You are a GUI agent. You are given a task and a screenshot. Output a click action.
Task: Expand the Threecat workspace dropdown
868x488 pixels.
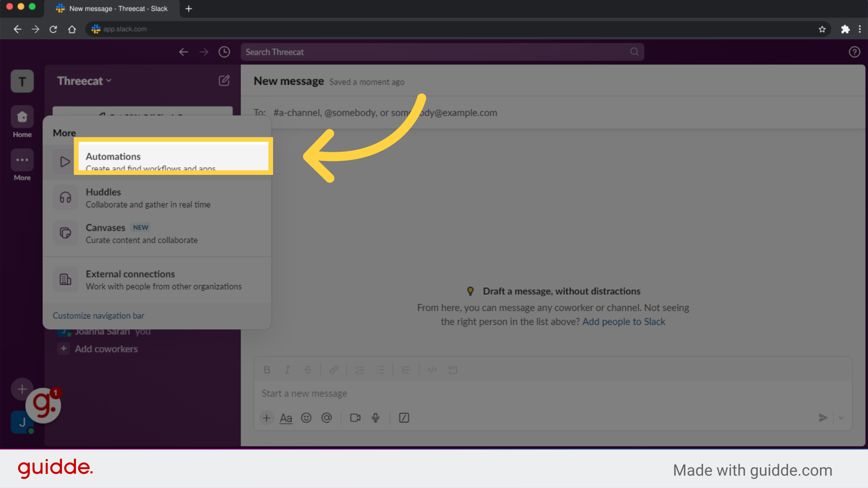tap(84, 81)
